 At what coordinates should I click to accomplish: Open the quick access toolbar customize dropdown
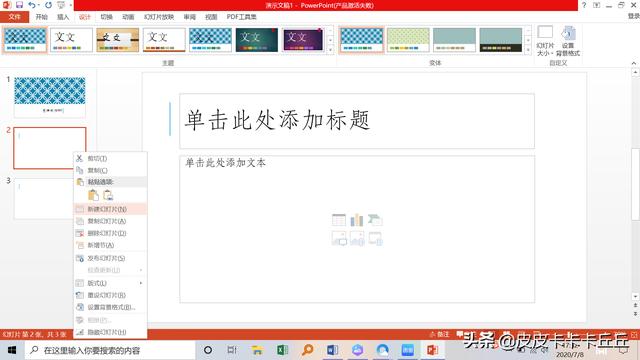71,5
